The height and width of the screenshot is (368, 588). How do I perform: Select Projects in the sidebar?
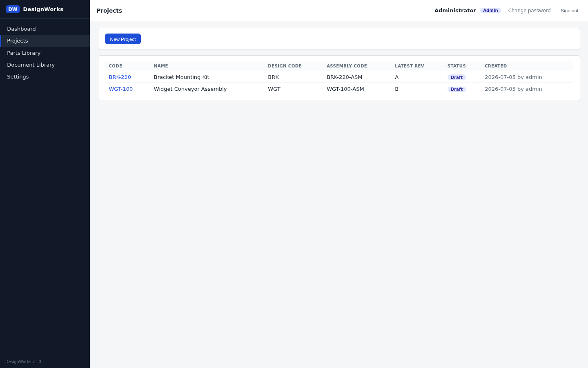point(45,41)
